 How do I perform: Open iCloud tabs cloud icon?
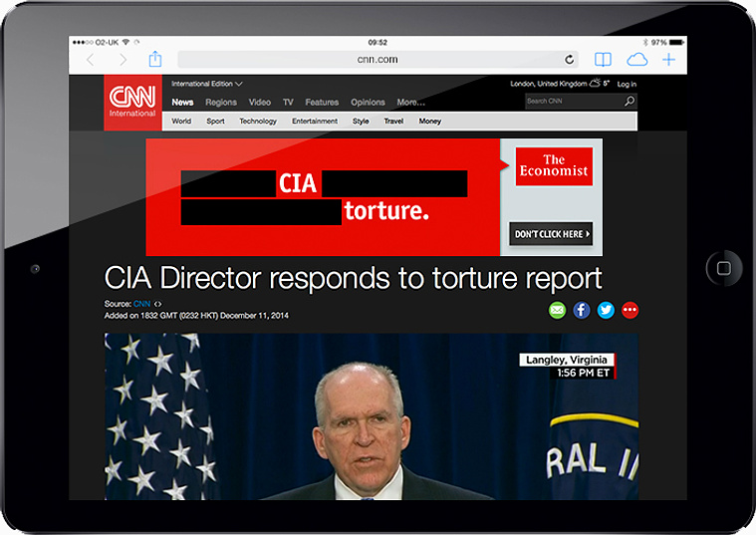point(636,60)
